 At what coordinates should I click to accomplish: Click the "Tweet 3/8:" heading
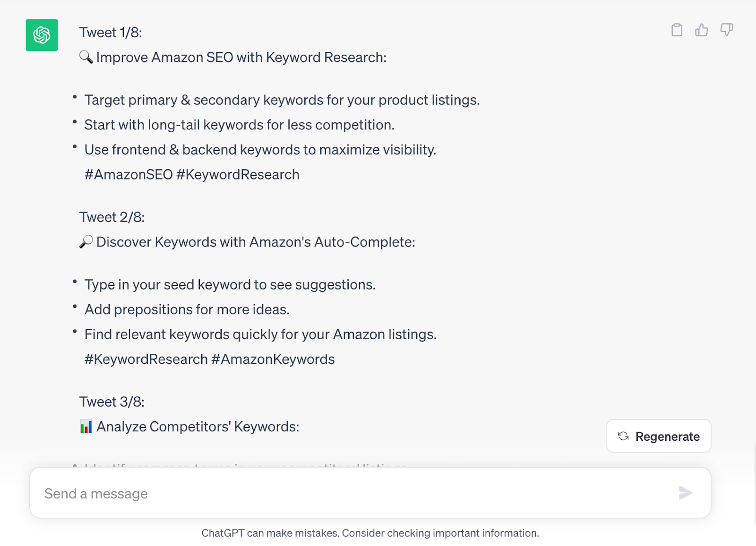coord(112,402)
